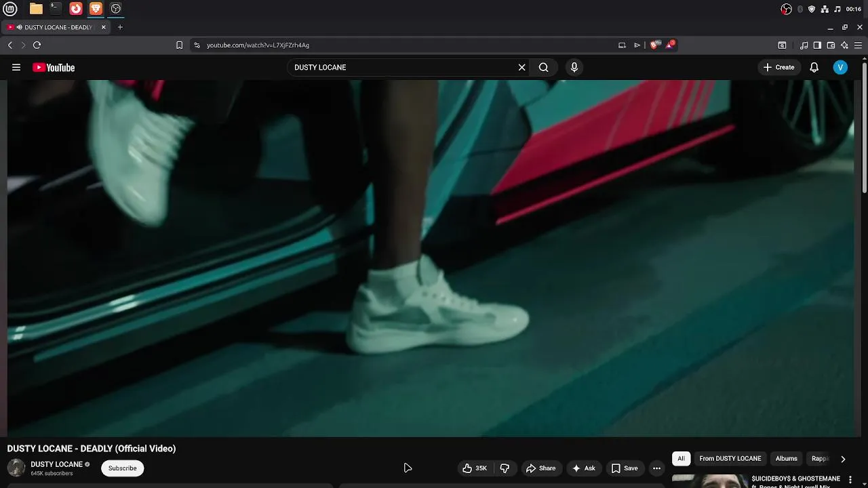
Task: Click the address bar URL
Action: point(258,45)
